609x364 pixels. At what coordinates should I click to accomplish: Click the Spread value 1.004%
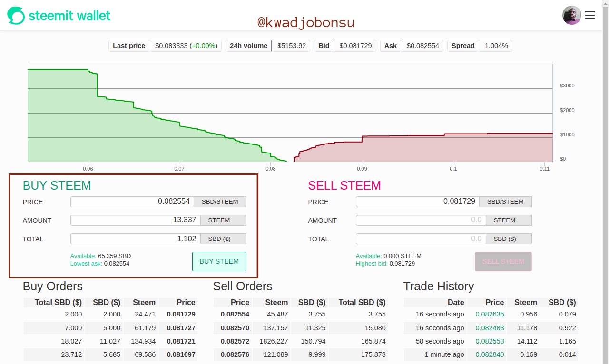[496, 46]
